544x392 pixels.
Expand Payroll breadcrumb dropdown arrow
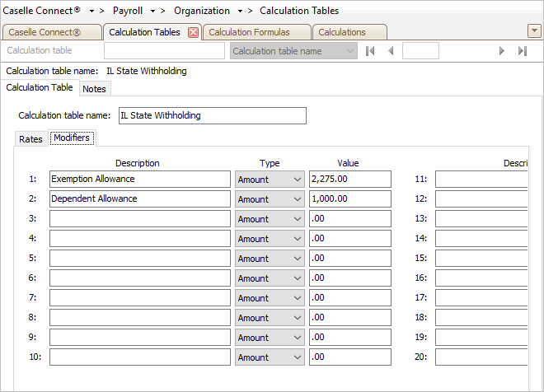(x=152, y=11)
